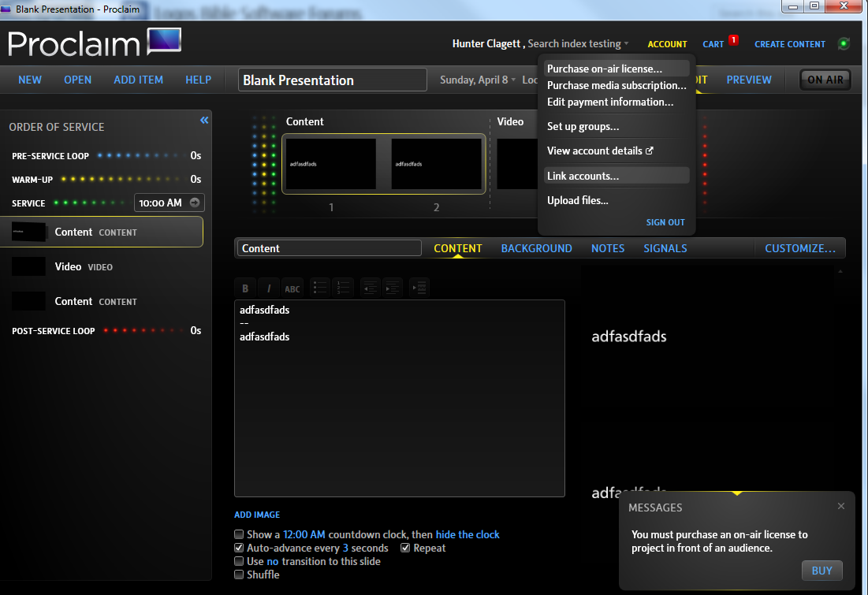Toggle bold text formatting button

click(245, 288)
